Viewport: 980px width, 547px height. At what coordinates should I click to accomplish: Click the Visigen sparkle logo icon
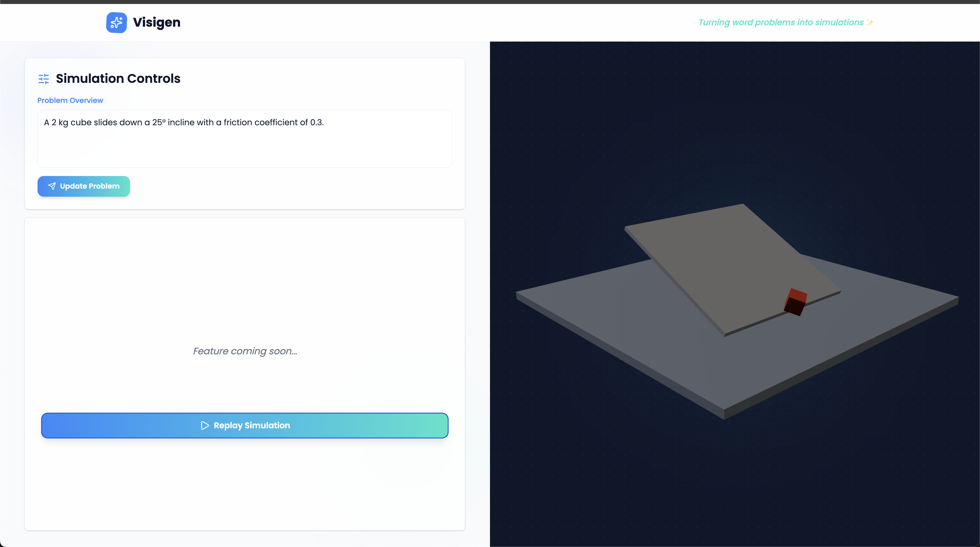pyautogui.click(x=116, y=22)
